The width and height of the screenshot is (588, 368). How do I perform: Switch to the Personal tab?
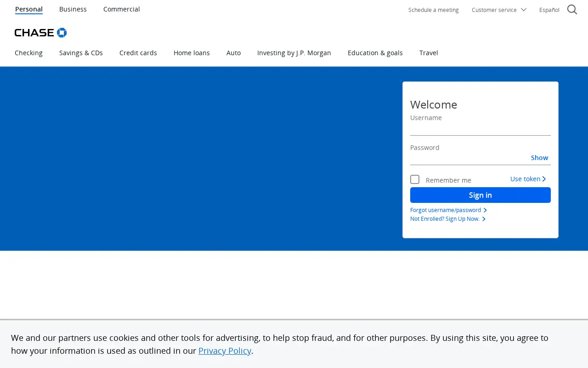click(x=29, y=9)
